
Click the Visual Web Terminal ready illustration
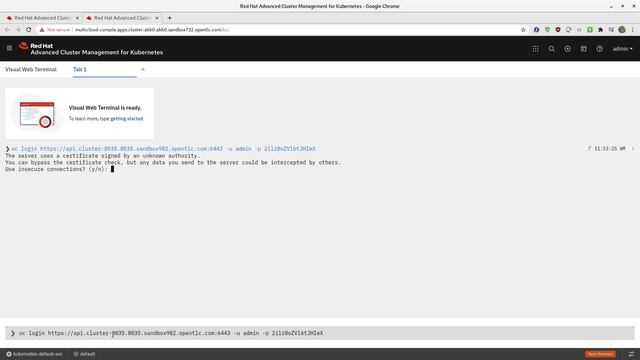(37, 114)
